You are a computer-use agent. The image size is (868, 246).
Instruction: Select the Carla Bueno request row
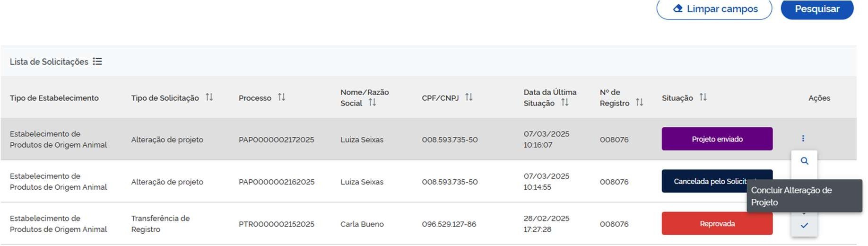(362, 224)
